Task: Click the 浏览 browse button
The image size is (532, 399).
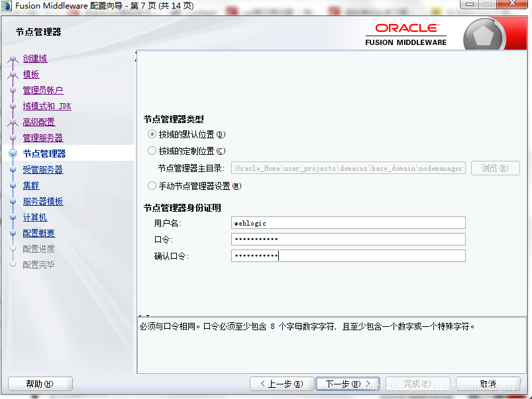Action: [496, 168]
